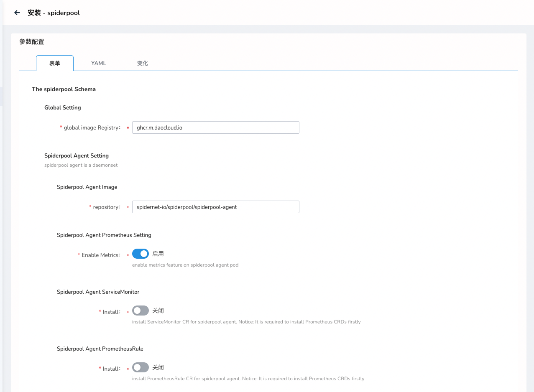534x392 pixels.
Task: Select the 'spiderpool agent is a daemonset' description
Action: (x=81, y=165)
